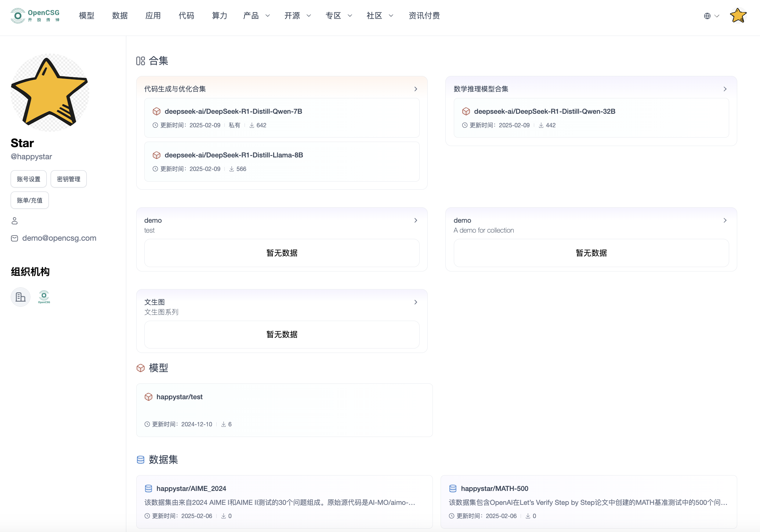
Task: Expand the 产品 dropdown menu
Action: coord(256,16)
